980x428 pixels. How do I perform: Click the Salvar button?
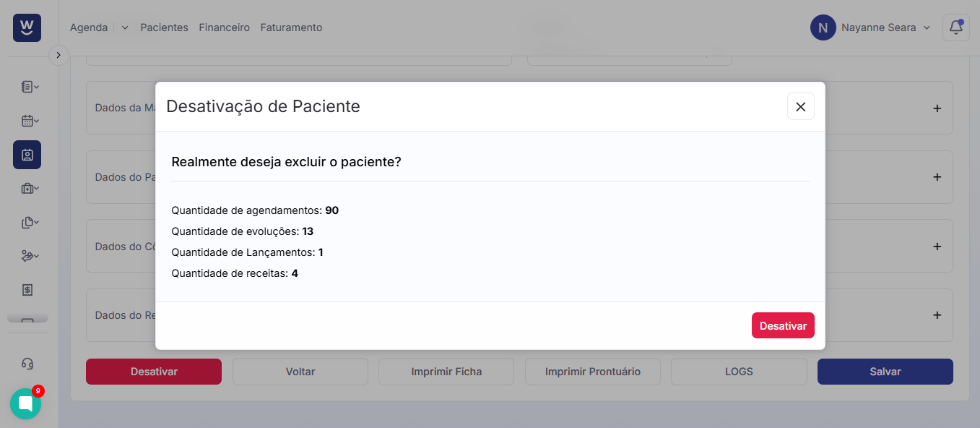(x=885, y=372)
